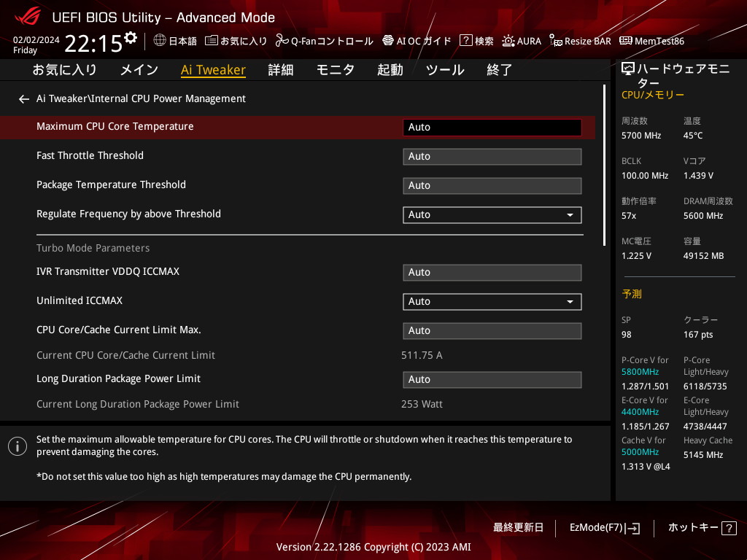Click the 167 pts cooler score

[698, 335]
